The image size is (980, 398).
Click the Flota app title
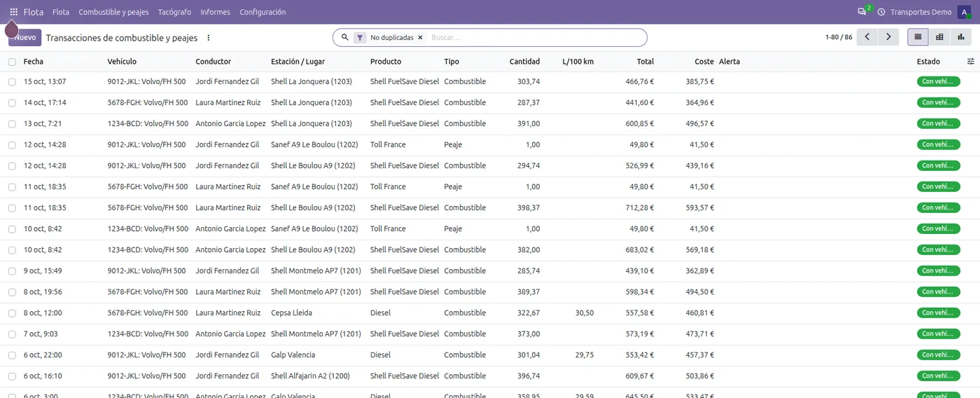[x=33, y=12]
